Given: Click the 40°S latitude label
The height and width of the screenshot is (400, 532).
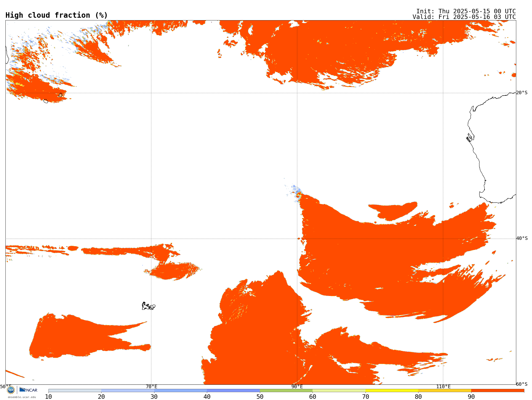Looking at the screenshot, I should pos(522,238).
